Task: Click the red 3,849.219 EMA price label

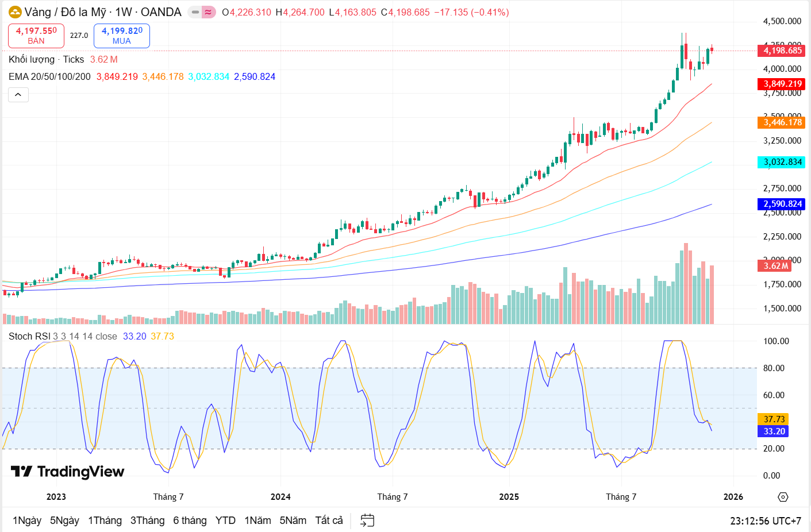Action: (x=782, y=84)
